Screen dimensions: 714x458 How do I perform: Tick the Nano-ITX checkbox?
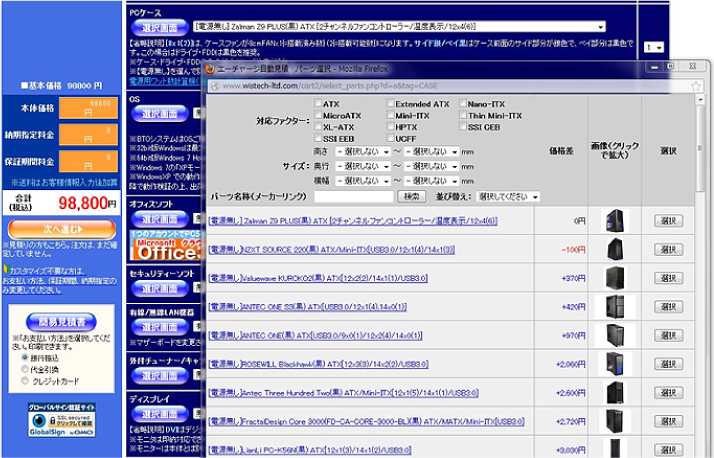(x=462, y=104)
